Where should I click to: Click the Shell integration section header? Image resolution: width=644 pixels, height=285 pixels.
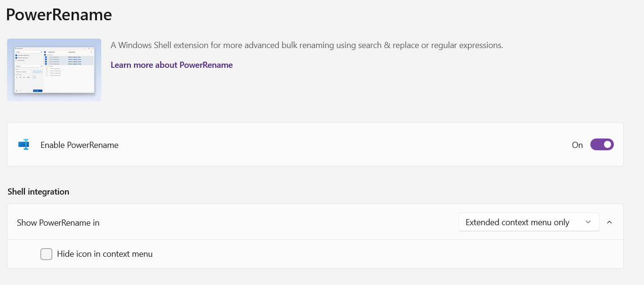click(x=38, y=192)
